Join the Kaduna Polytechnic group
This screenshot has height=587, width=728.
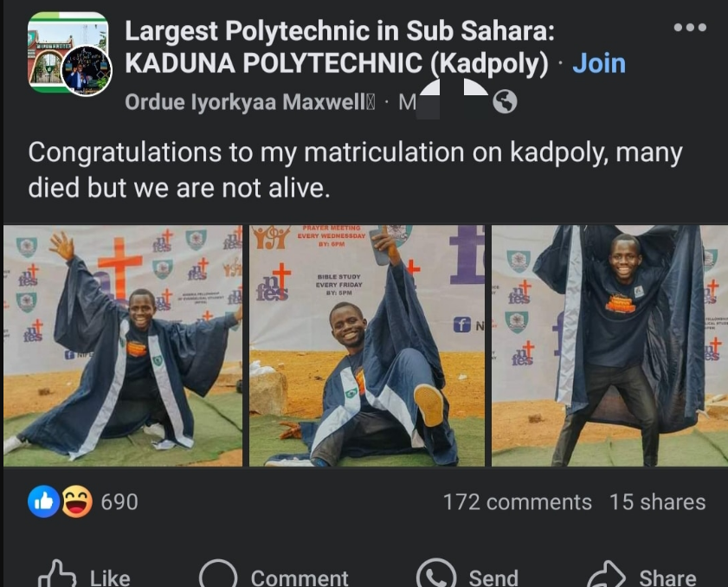[x=599, y=63]
